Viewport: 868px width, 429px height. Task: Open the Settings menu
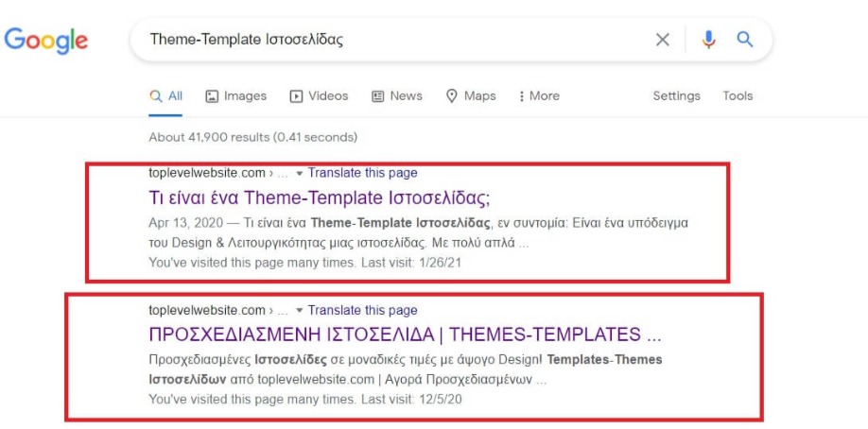676,95
